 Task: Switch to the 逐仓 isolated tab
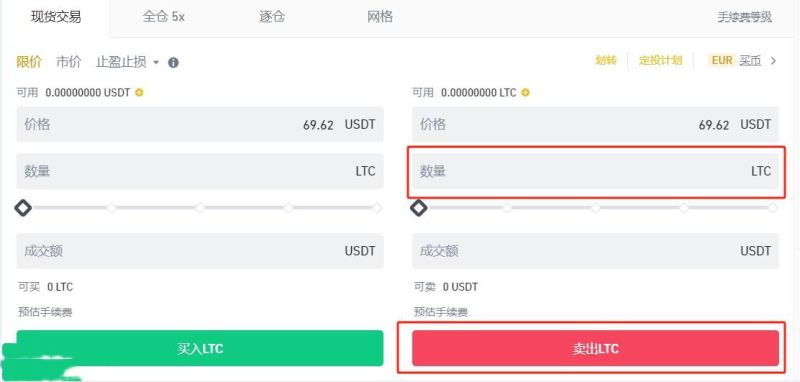click(272, 17)
